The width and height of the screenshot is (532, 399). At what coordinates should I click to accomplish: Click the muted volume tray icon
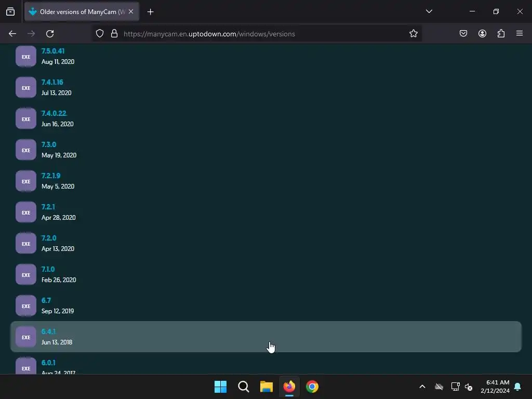click(469, 387)
